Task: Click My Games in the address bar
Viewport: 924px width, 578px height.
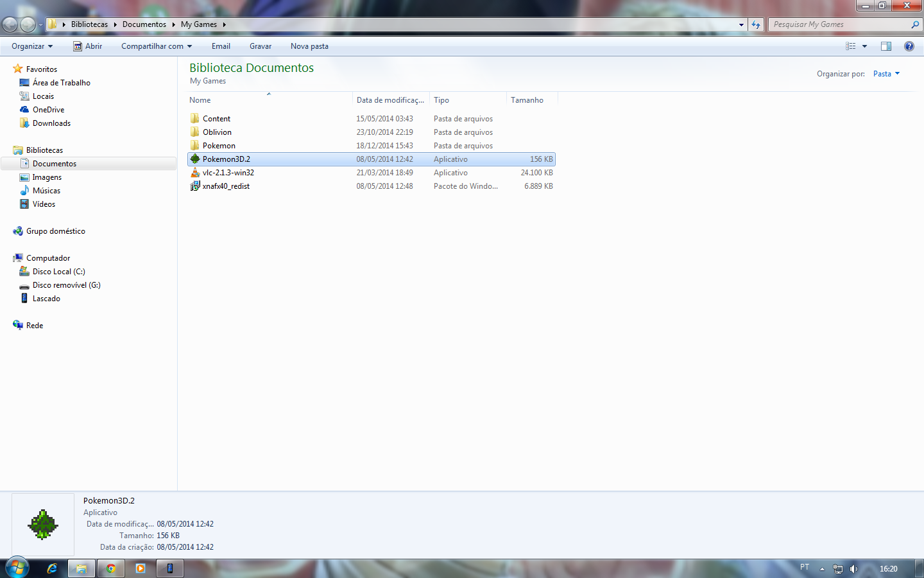Action: (x=199, y=24)
